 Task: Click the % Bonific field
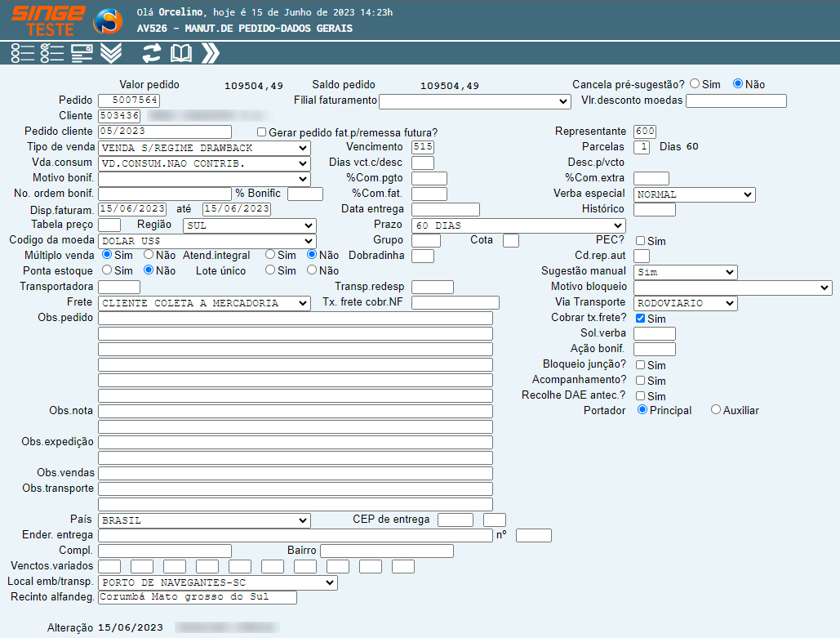(305, 194)
